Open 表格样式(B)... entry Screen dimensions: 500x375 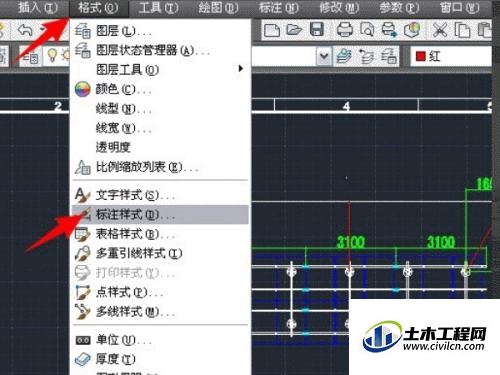click(x=160, y=234)
